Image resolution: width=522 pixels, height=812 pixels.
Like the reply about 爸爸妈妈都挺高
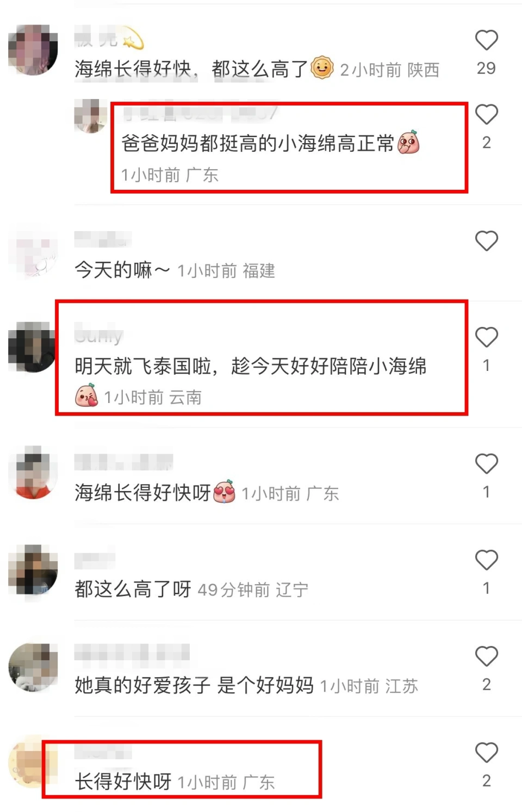coord(486,114)
